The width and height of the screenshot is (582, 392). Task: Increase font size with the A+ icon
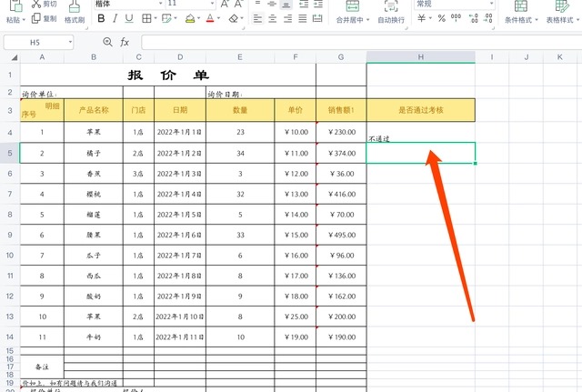225,4
